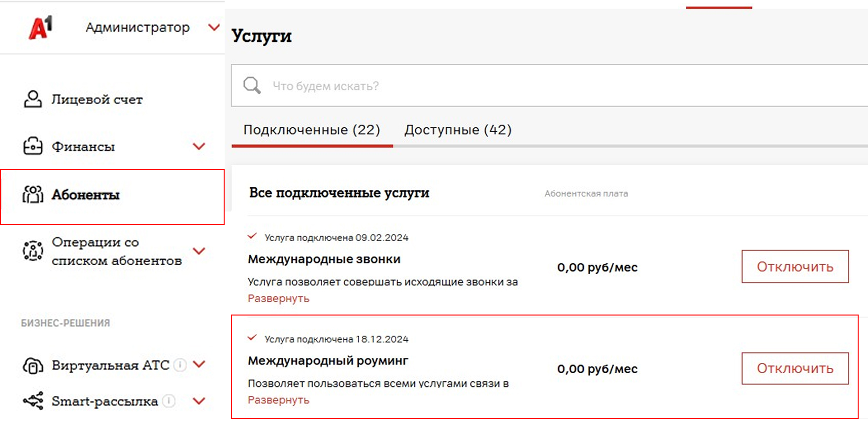Viewport: 868px width, 423px height.
Task: Click the Виртуальная АТС phone icon
Action: [x=33, y=365]
